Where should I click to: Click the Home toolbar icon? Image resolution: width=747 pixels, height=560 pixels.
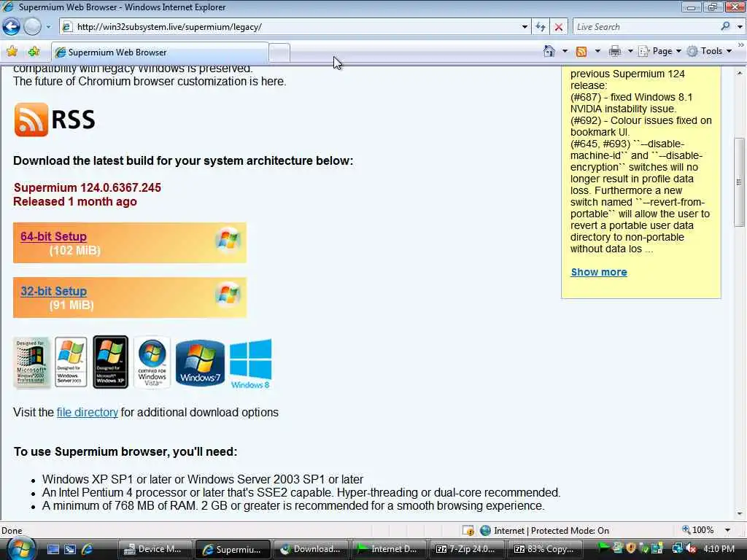(549, 51)
